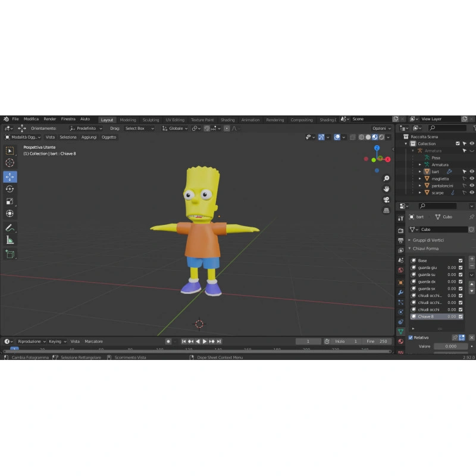476x476 pixels.
Task: Select the Add Cube tool
Action: 10,254
